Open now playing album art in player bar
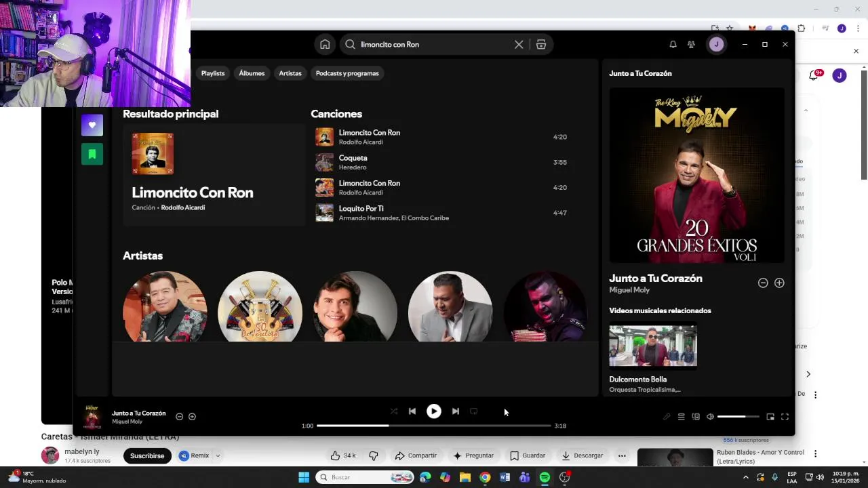 (x=92, y=418)
